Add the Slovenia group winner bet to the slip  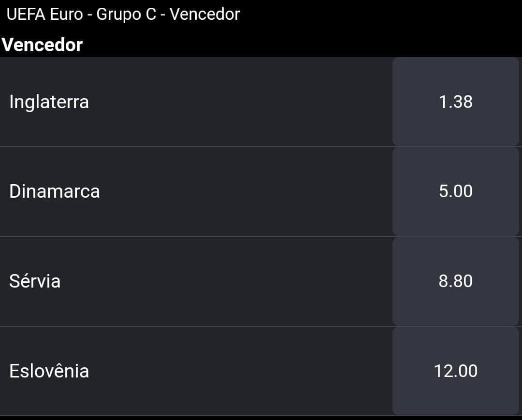[455, 371]
